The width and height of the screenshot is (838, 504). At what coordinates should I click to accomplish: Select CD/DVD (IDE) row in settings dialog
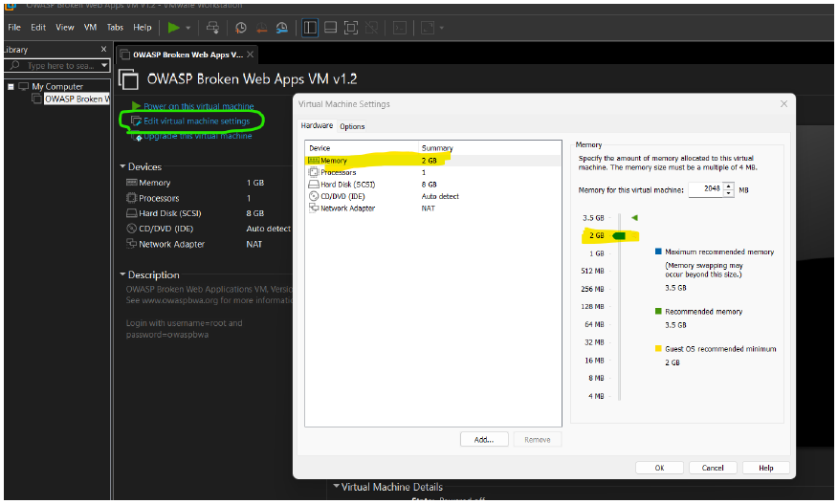coord(432,196)
